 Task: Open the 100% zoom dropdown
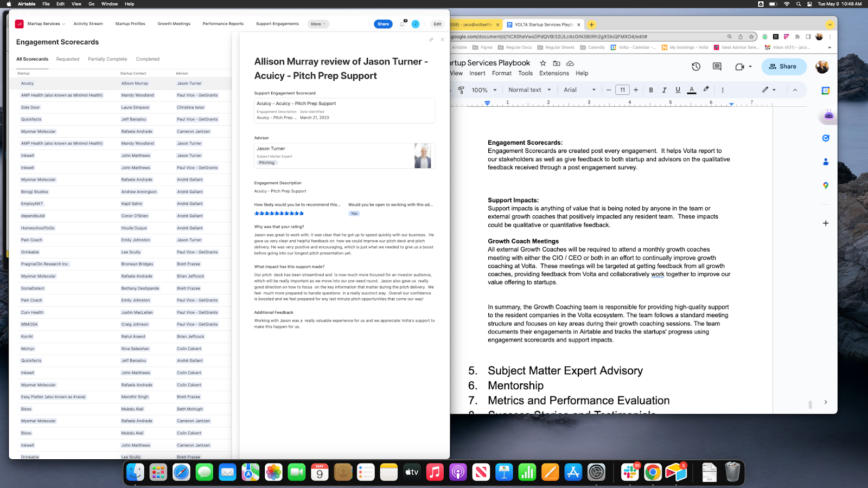[484, 90]
